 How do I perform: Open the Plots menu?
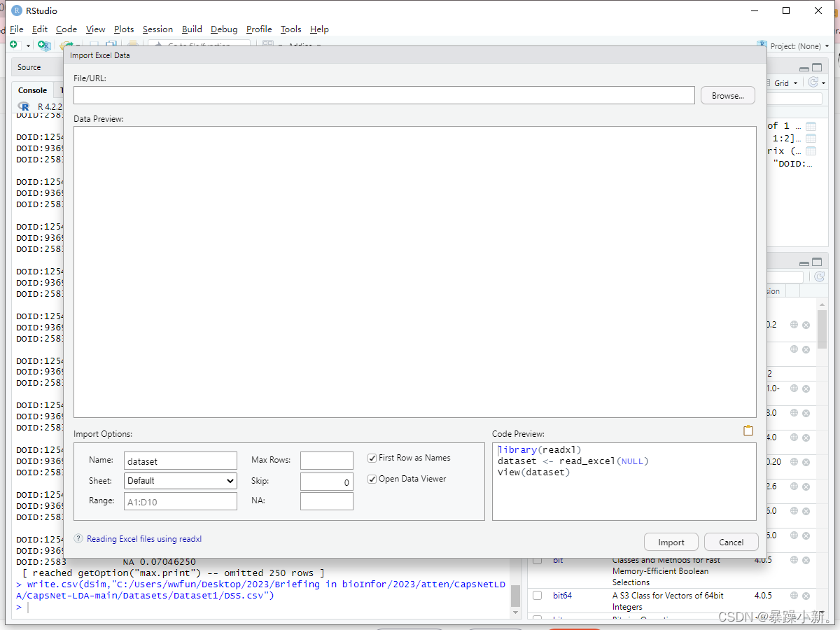124,29
